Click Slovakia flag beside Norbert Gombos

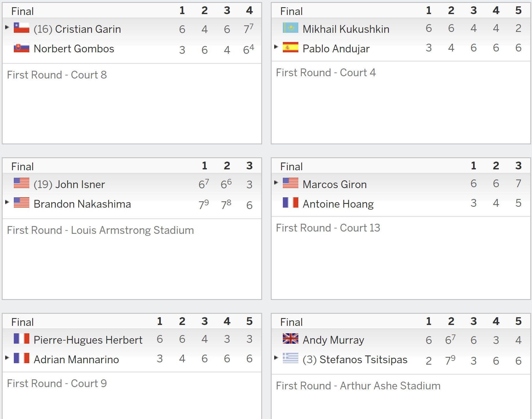pos(22,47)
